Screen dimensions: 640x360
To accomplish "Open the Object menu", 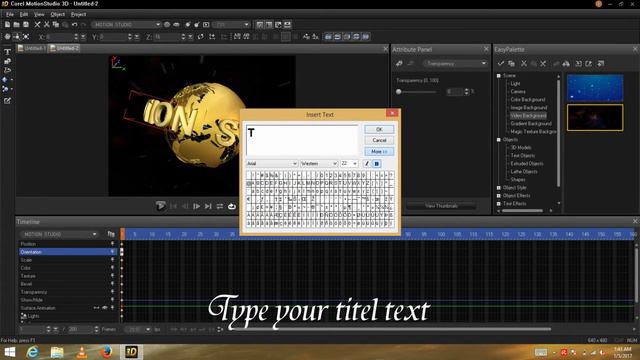I will click(58, 14).
